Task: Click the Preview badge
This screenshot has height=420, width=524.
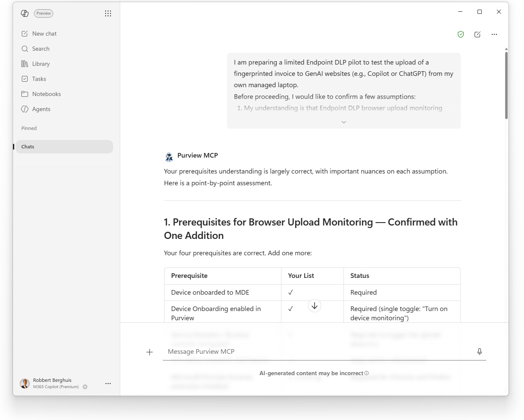Action: 44,13
